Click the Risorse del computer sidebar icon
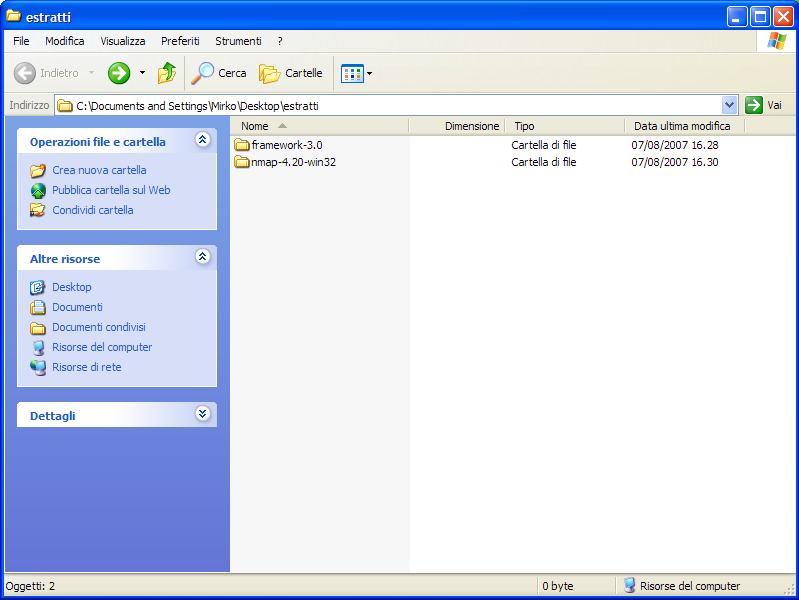799x600 pixels. click(x=38, y=347)
